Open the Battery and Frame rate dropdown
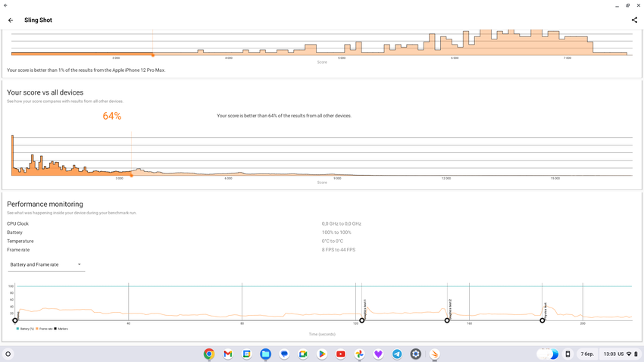Screen dimensions: 644x362 pos(45,265)
